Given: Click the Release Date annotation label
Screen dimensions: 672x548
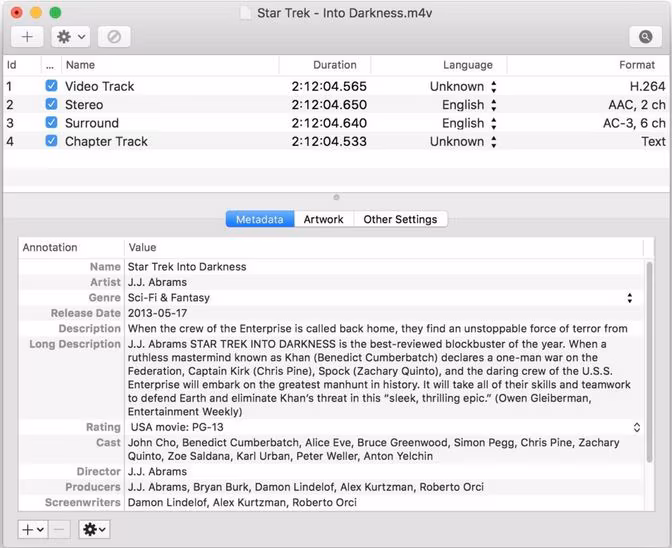Looking at the screenshot, I should [86, 313].
